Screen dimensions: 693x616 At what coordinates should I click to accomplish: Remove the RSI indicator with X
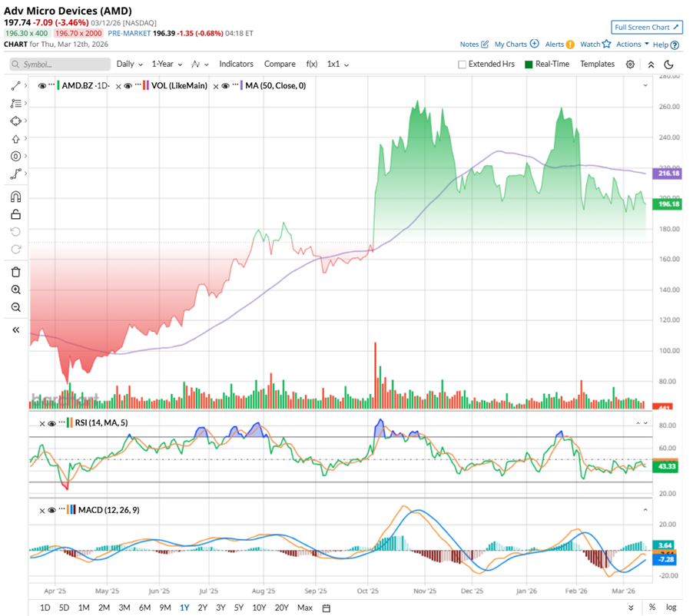point(42,424)
